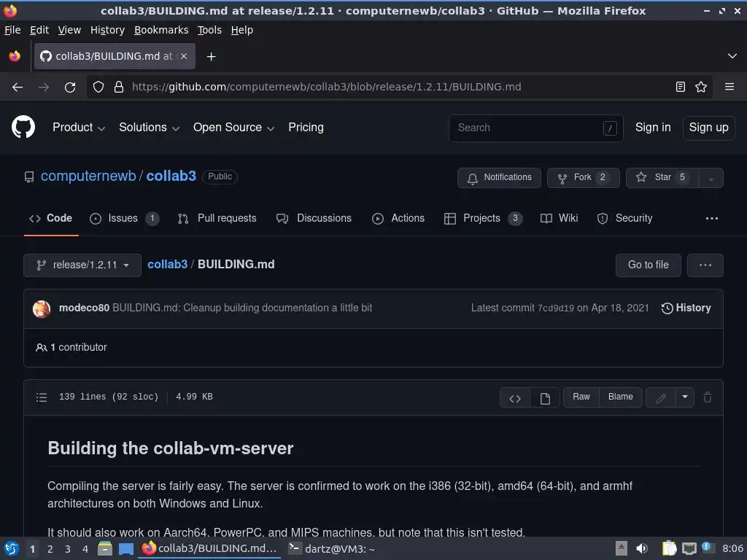747x560 pixels.
Task: Click the Sign in link
Action: click(x=653, y=128)
